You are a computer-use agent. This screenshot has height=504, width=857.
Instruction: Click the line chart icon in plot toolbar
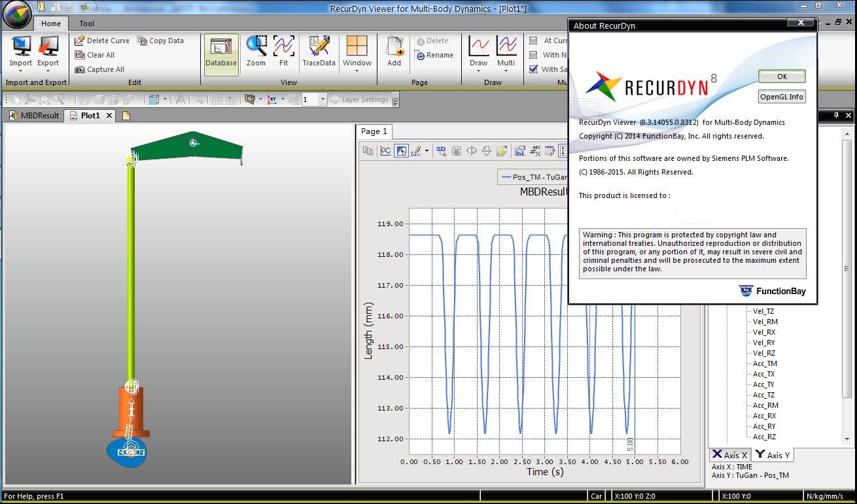point(385,151)
